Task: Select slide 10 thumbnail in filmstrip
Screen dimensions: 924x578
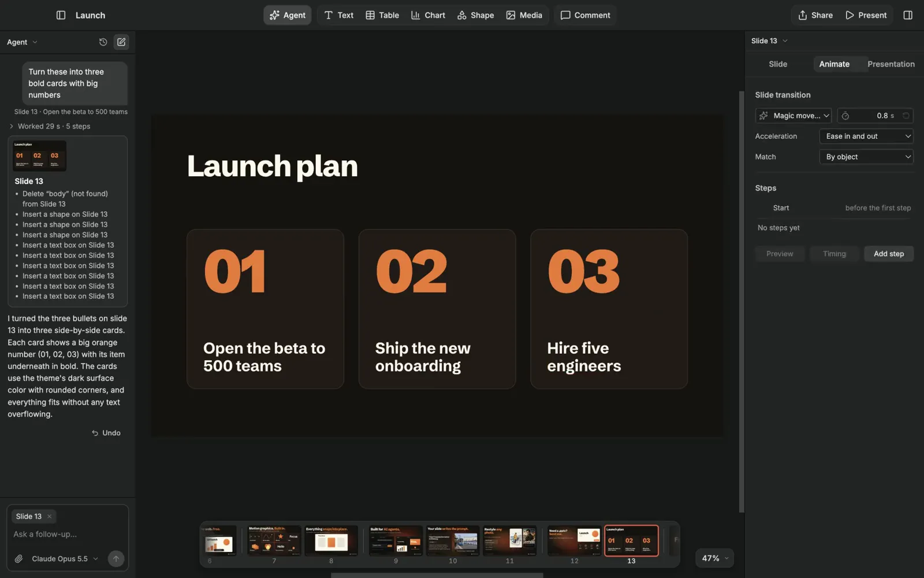Action: pyautogui.click(x=453, y=541)
